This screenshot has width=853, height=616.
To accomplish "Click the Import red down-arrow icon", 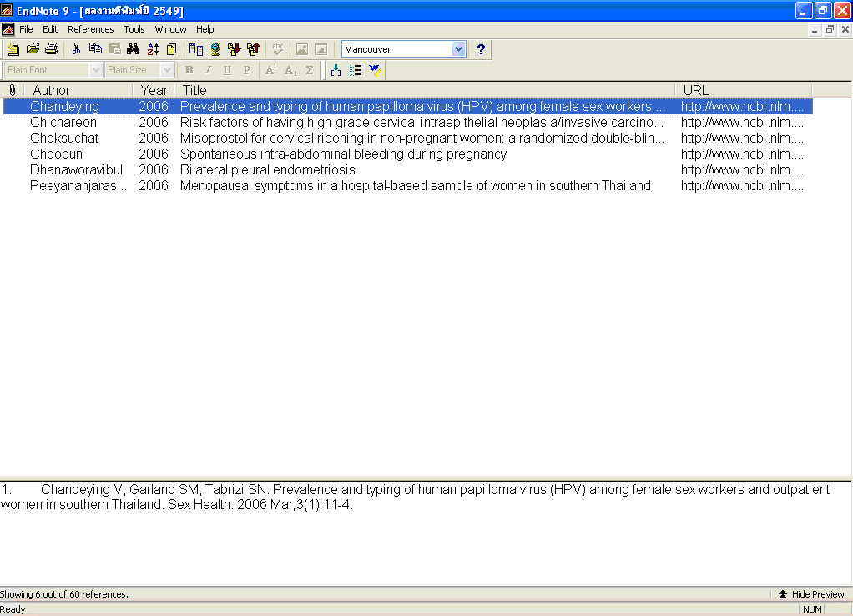I will click(x=235, y=49).
